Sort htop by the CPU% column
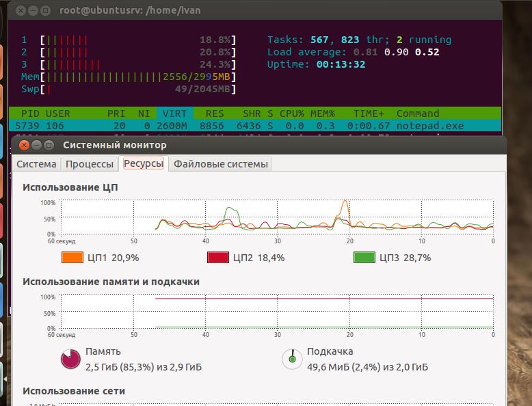 tap(291, 113)
